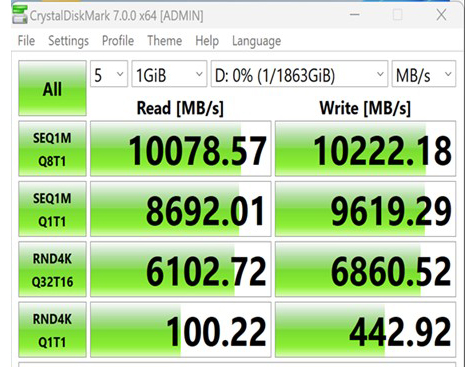Expand the test count dropdown showing 5
This screenshot has height=367, width=465.
[x=109, y=74]
